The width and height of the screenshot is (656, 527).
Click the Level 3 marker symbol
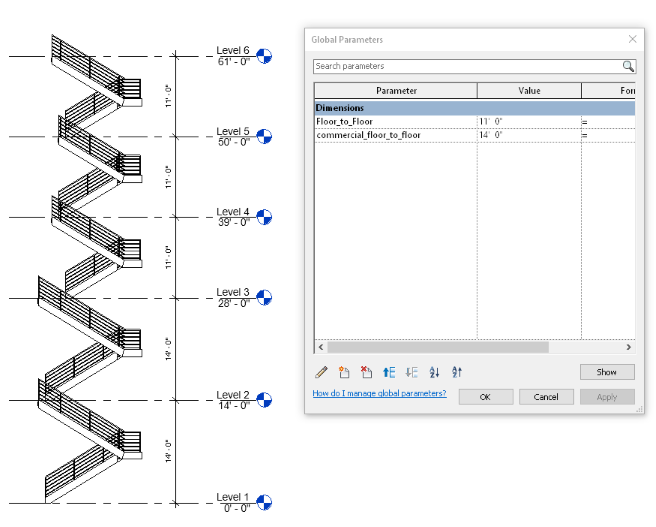click(265, 297)
